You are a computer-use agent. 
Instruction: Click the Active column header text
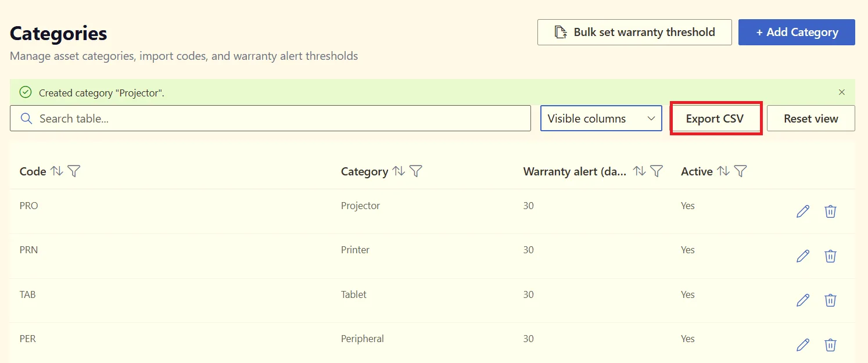(697, 171)
